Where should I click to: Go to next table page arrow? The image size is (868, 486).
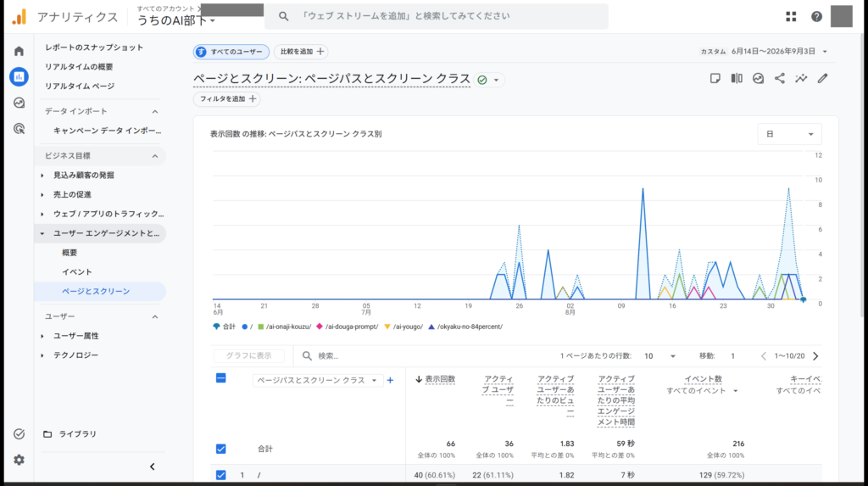[x=815, y=355]
